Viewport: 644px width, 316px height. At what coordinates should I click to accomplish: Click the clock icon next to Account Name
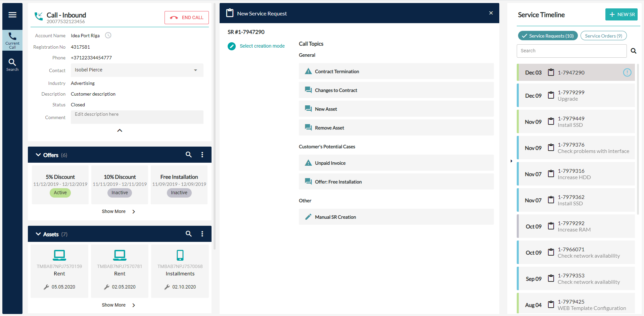point(108,35)
